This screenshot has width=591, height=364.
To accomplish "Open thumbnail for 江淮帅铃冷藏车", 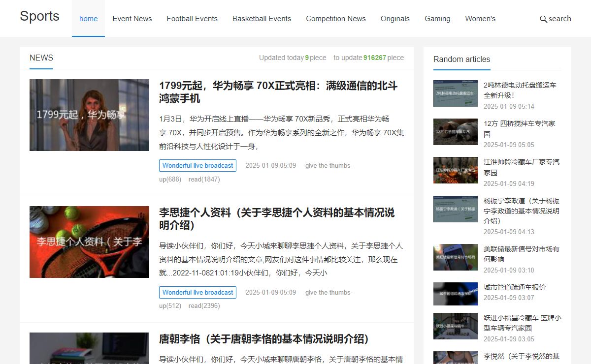I will tap(456, 170).
